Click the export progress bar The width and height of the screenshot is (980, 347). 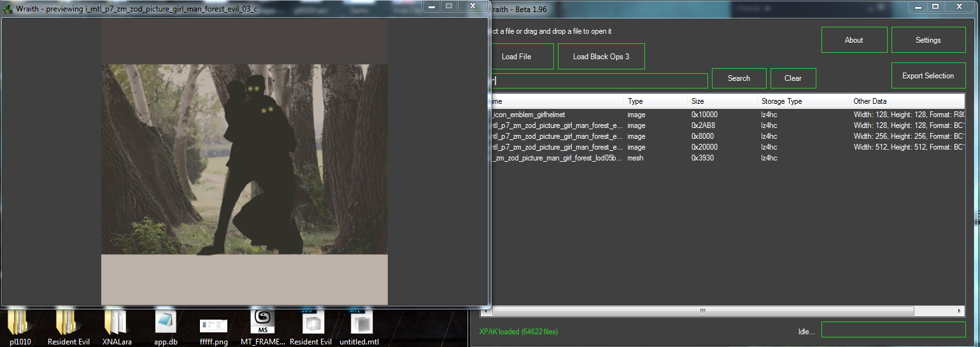point(893,330)
